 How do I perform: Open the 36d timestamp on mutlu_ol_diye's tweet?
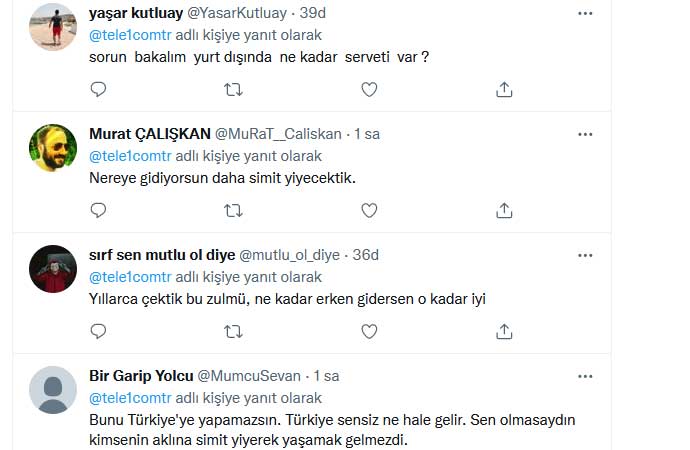tap(366, 255)
